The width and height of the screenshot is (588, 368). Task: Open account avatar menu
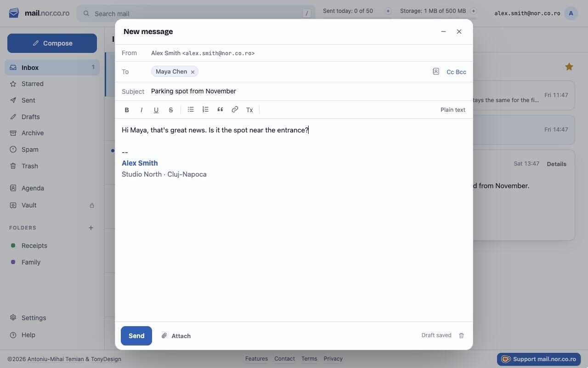[x=571, y=13]
